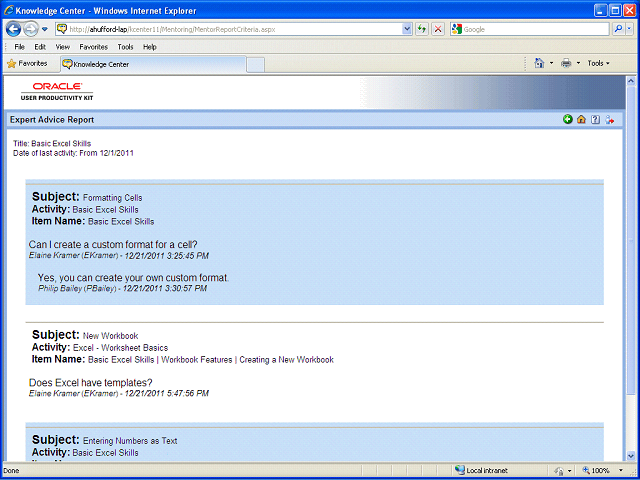Viewport: 640px width, 480px height.
Task: Click the search magnifier button
Action: (x=618, y=29)
